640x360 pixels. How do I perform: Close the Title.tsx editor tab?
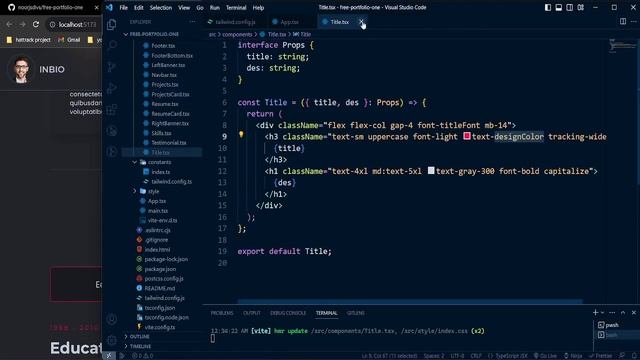tap(361, 22)
